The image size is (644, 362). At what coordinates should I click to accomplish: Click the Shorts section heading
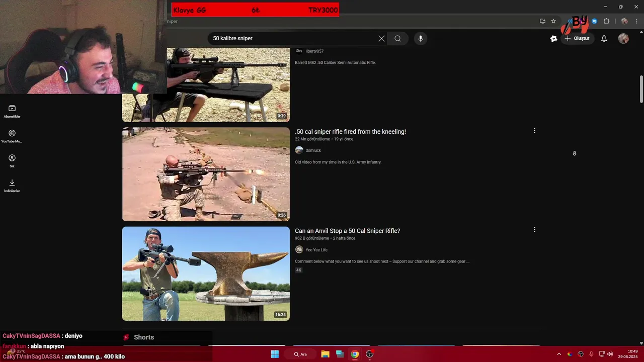(x=144, y=337)
